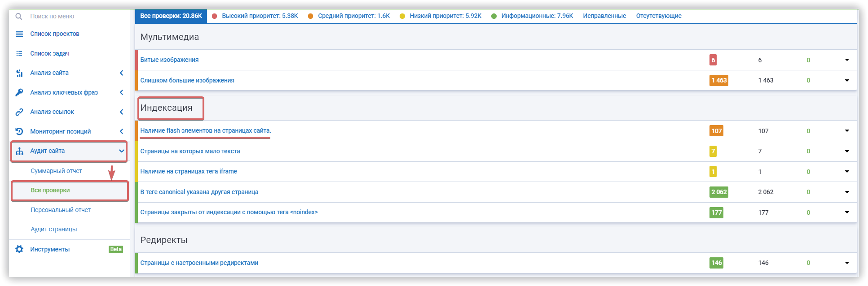This screenshot has height=286, width=868.
Task: Expand the noindex row arrow
Action: (847, 212)
